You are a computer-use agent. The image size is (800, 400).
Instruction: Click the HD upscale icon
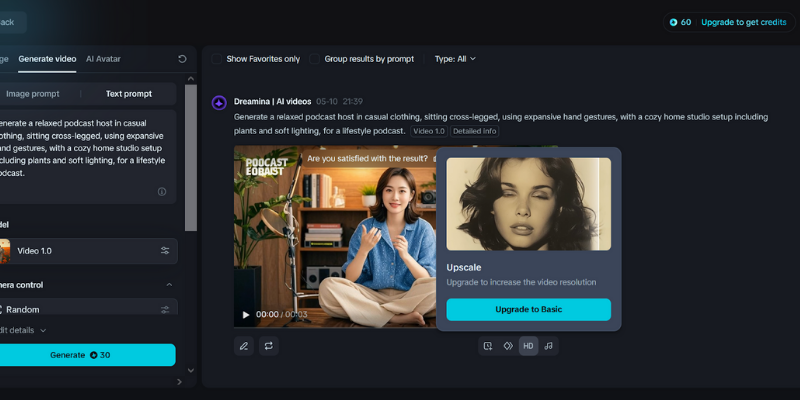[x=528, y=346]
